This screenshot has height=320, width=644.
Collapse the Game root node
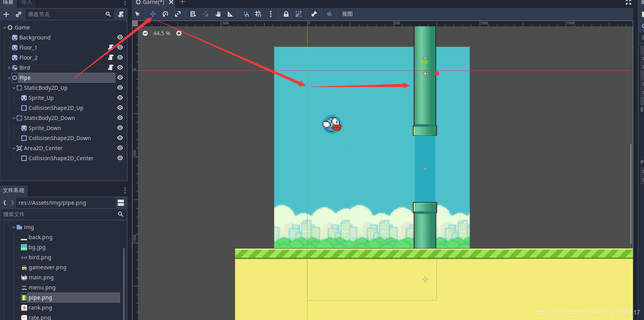5,27
